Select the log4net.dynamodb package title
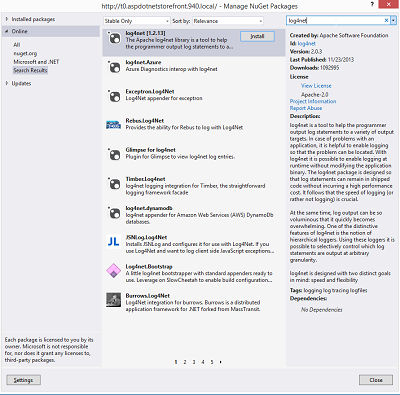 (149, 208)
